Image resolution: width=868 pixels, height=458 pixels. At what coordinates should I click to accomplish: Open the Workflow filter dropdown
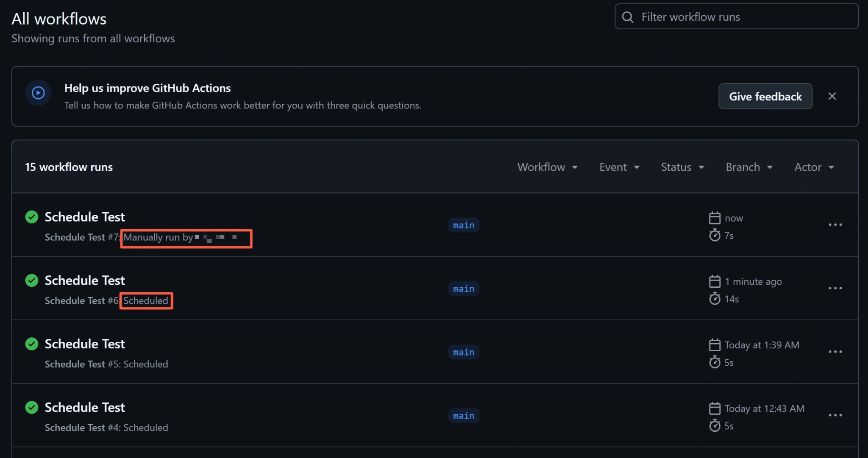pyautogui.click(x=548, y=167)
